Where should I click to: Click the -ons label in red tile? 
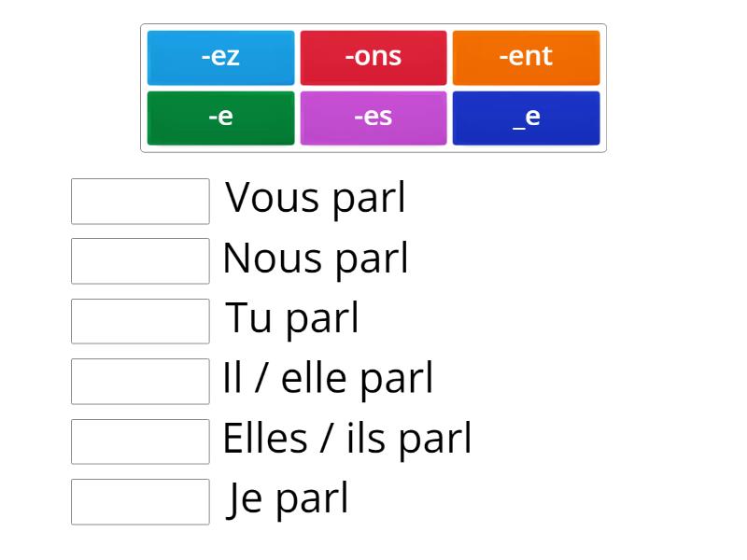pyautogui.click(x=373, y=56)
